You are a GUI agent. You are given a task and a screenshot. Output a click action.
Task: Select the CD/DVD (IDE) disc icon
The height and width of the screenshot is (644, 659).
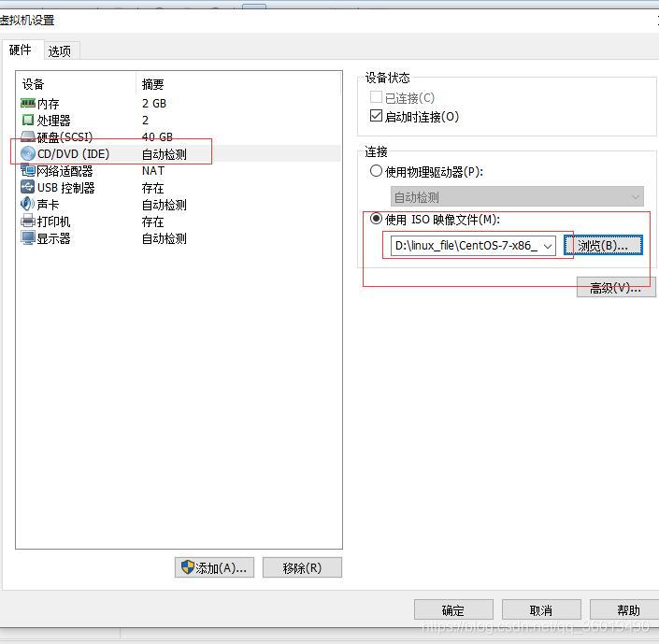pyautogui.click(x=28, y=153)
